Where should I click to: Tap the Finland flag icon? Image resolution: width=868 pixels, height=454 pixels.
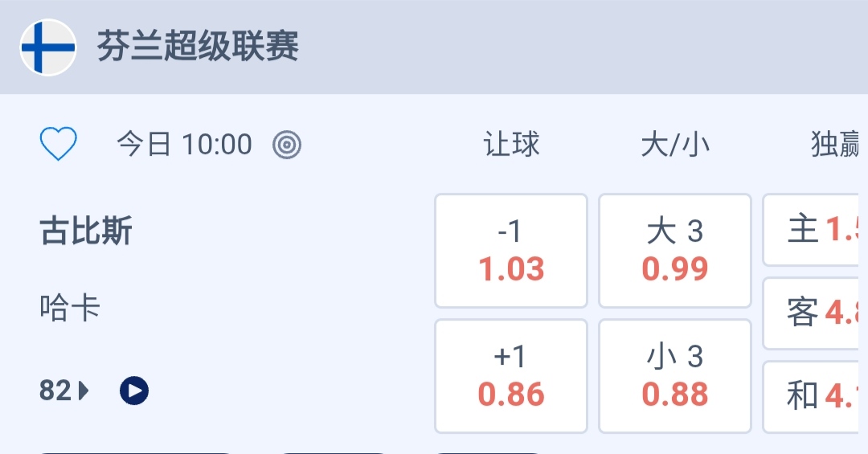pyautogui.click(x=48, y=47)
